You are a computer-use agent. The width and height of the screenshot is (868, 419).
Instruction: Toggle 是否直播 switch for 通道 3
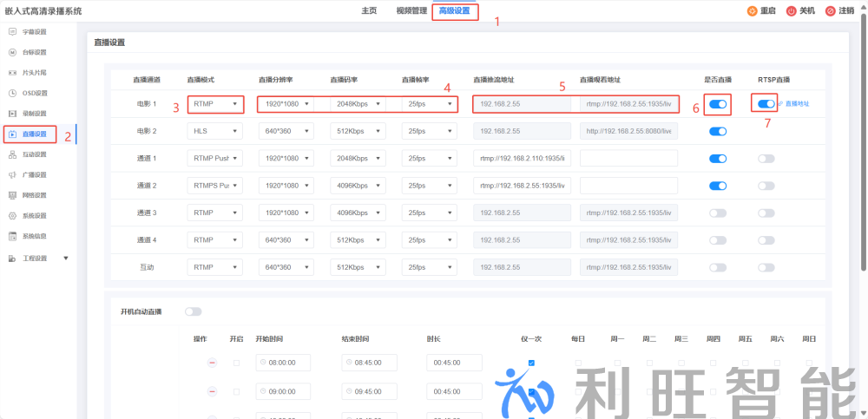click(x=718, y=213)
